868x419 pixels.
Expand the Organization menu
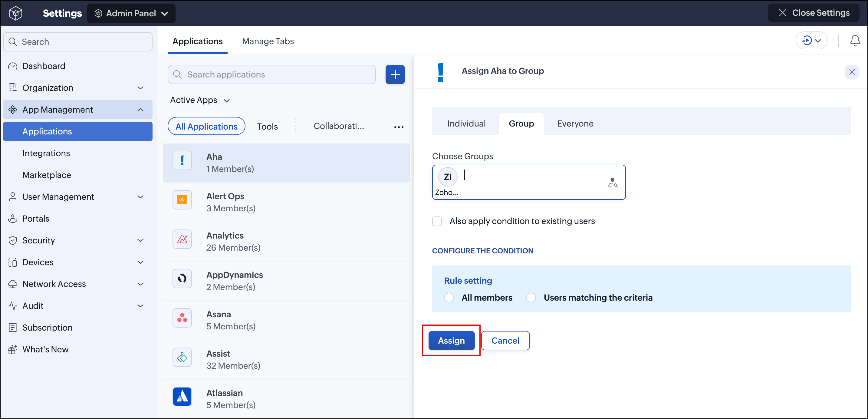click(x=140, y=88)
